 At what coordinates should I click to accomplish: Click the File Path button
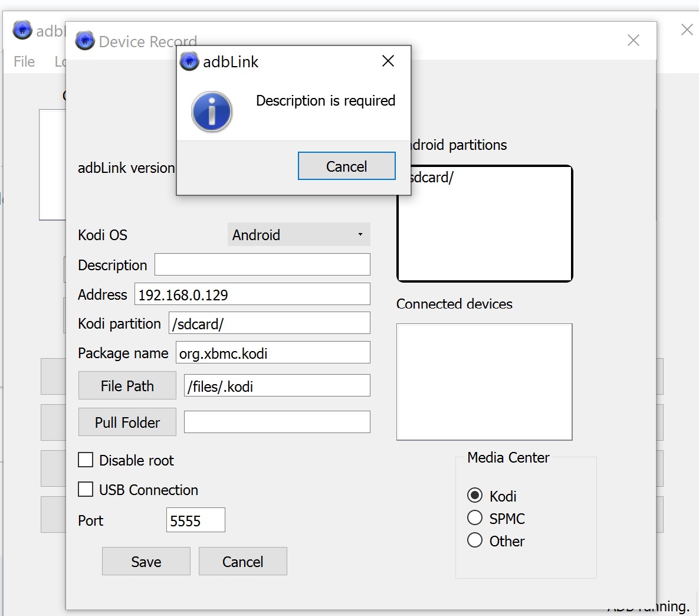coord(127,385)
